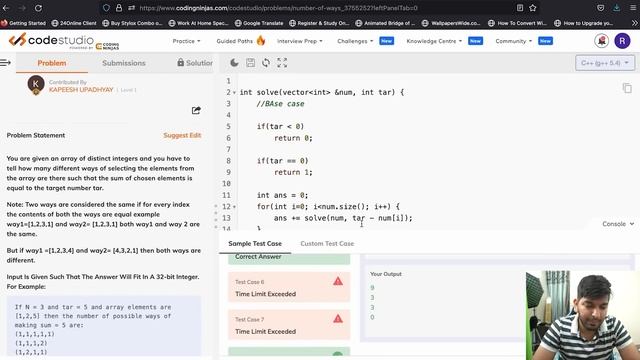Reload the page with browser refresh button
Image resolution: width=640 pixels, height=360 pixels.
38,8
